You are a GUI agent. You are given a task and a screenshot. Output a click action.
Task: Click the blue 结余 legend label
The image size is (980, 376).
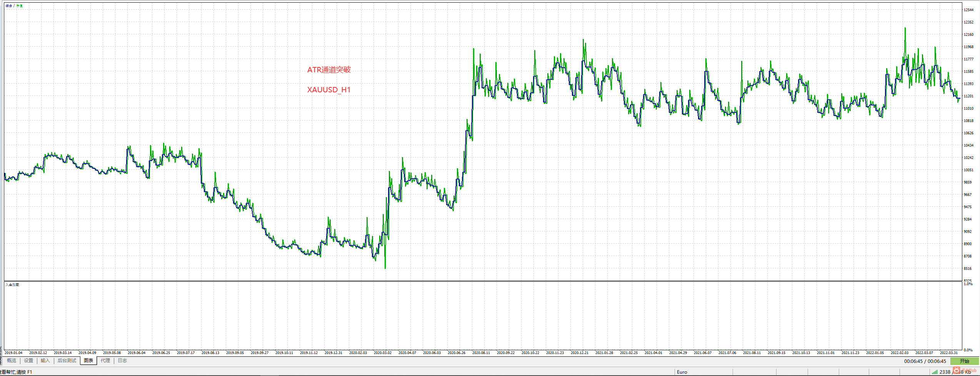point(9,6)
